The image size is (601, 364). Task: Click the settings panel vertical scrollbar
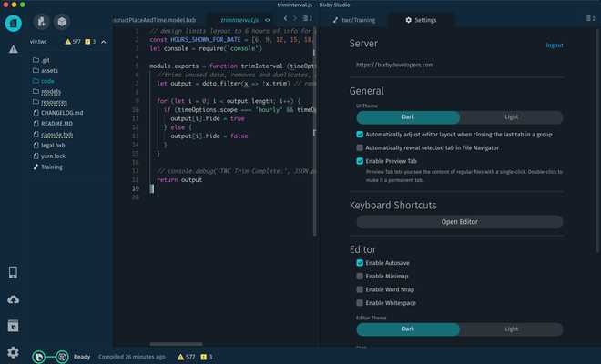click(597, 140)
